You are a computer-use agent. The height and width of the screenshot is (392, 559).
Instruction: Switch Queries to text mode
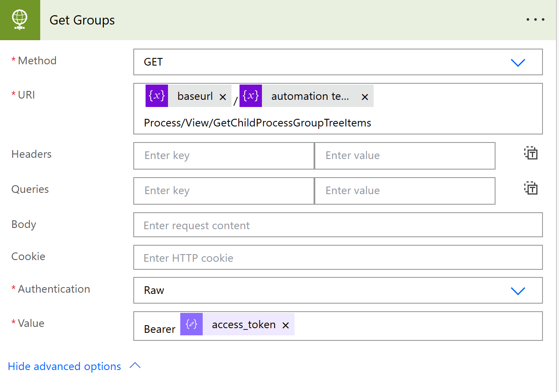click(531, 188)
